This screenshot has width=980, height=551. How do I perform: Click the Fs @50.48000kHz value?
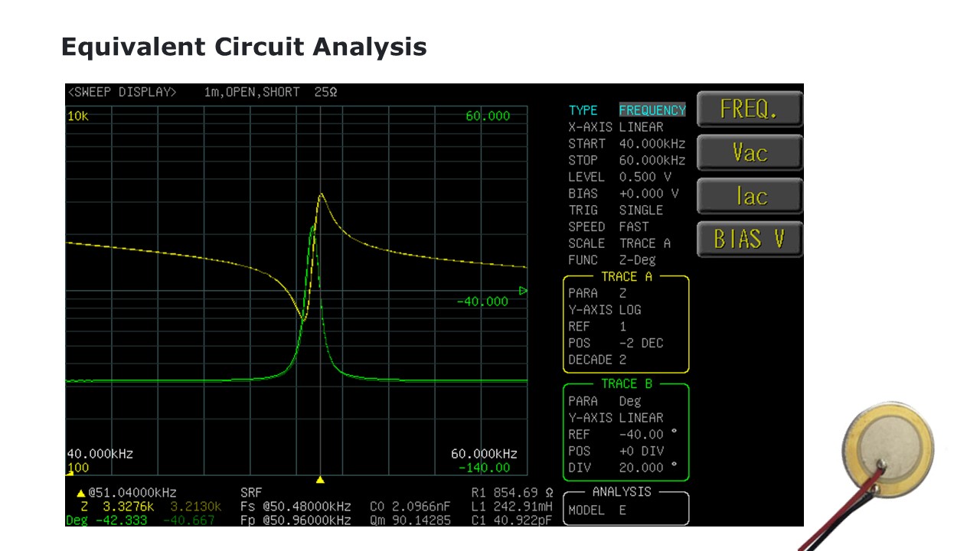[296, 507]
